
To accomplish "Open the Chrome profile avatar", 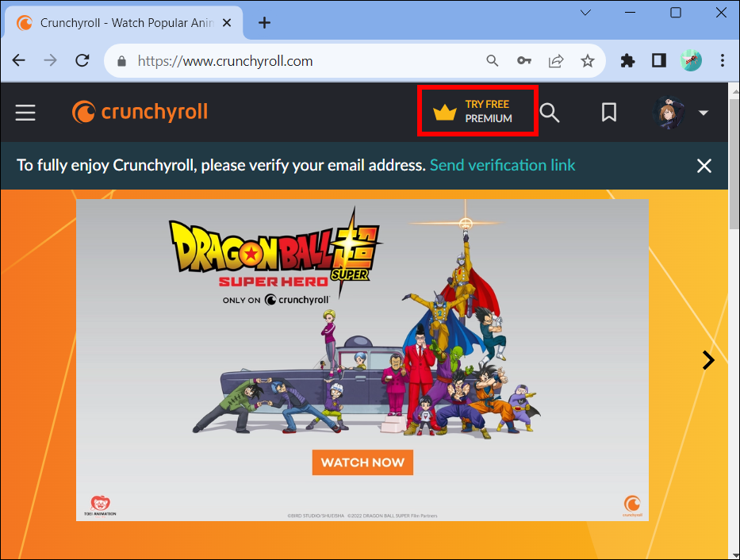I will [x=691, y=60].
